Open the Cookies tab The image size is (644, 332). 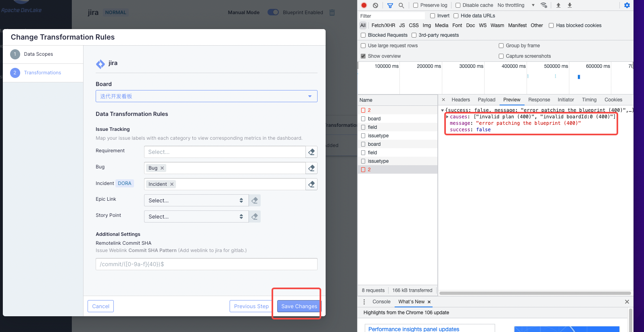pos(613,100)
